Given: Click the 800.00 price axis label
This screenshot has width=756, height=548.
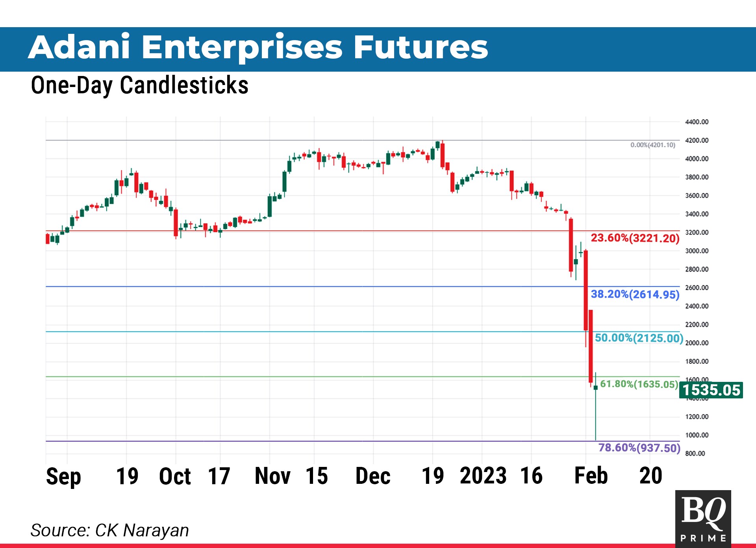Looking at the screenshot, I should pyautogui.click(x=695, y=454).
